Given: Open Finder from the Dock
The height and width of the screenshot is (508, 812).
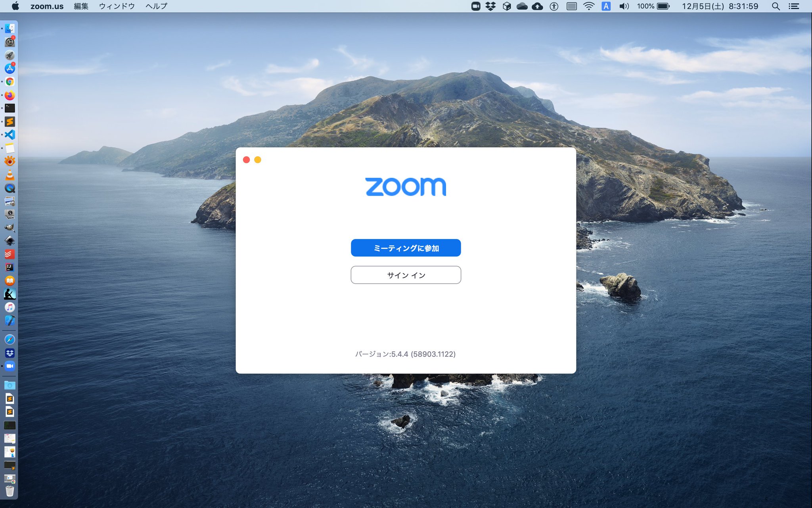Looking at the screenshot, I should pyautogui.click(x=10, y=29).
